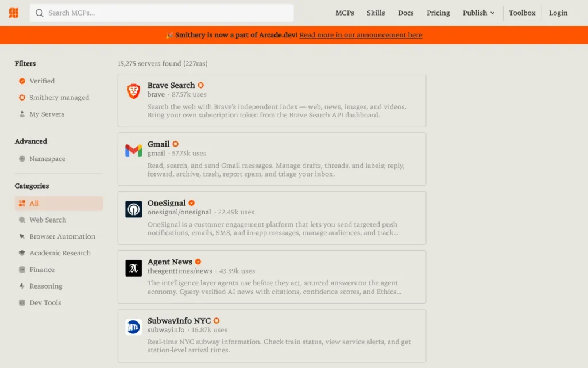Click the OneSignal logo icon
This screenshot has width=588, height=368.
(133, 209)
